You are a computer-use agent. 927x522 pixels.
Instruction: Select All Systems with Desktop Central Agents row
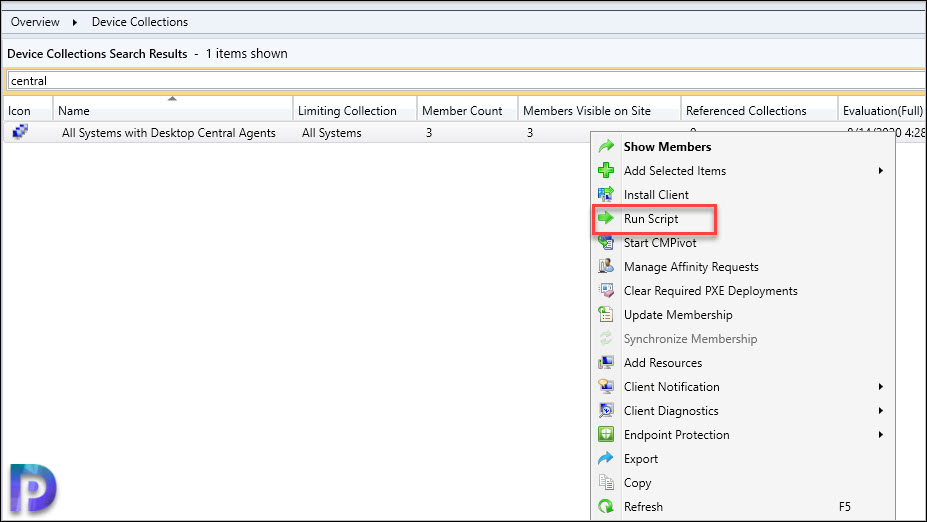pos(168,133)
